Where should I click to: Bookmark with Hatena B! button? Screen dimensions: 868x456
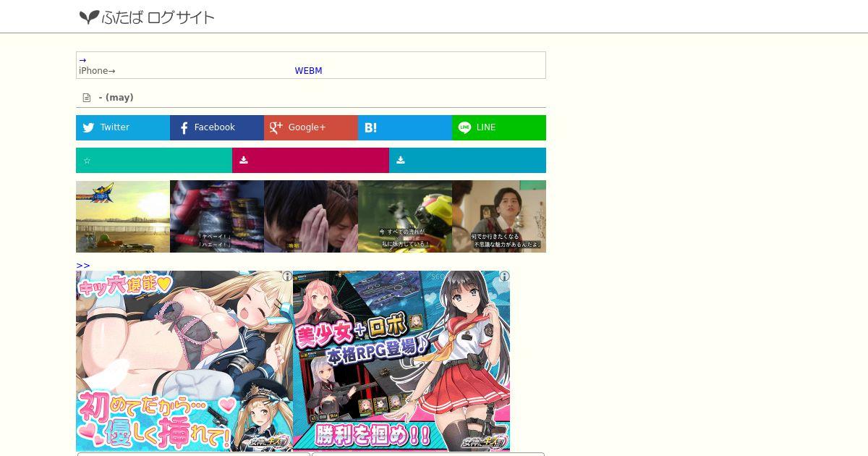pos(405,127)
